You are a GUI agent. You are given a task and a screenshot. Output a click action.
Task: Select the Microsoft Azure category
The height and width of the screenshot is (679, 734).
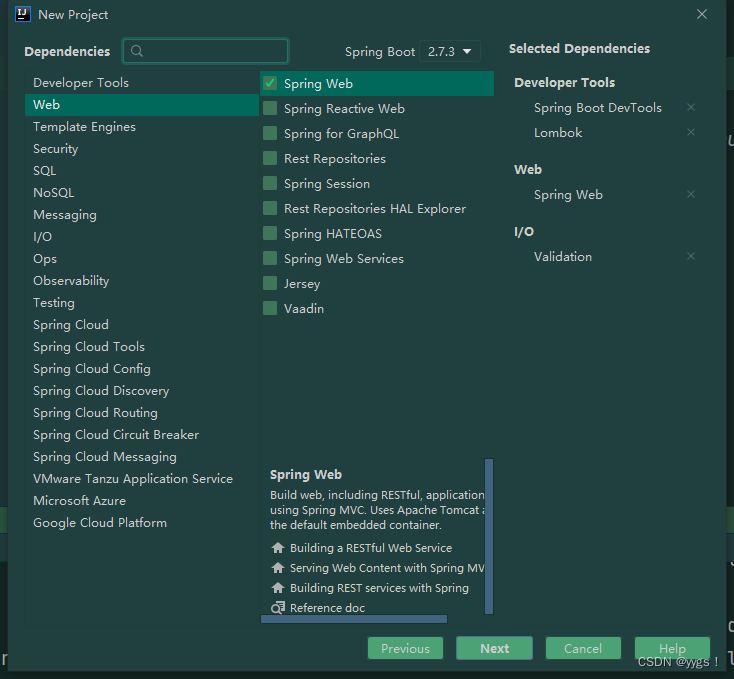click(x=142, y=501)
